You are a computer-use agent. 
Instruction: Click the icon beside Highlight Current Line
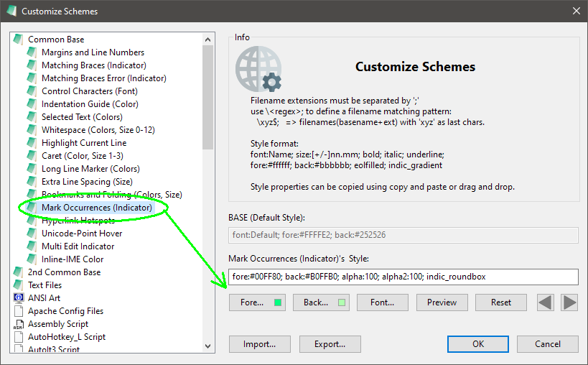32,142
